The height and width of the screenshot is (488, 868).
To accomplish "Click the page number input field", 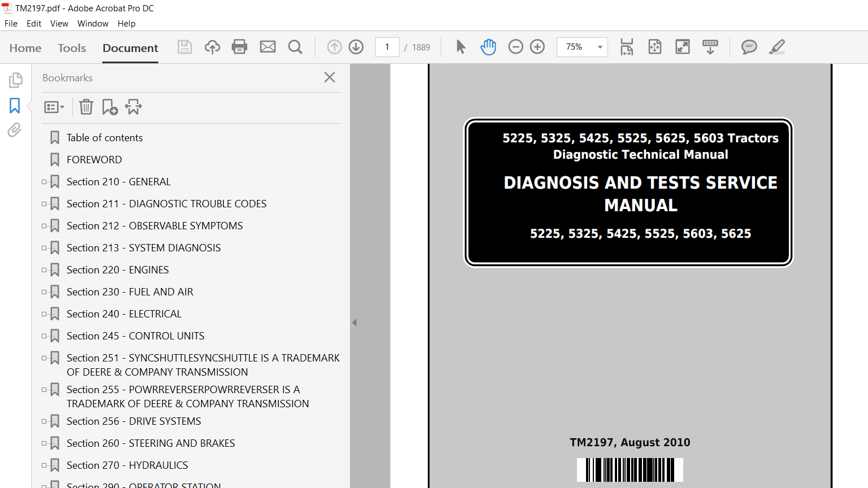I will [387, 47].
